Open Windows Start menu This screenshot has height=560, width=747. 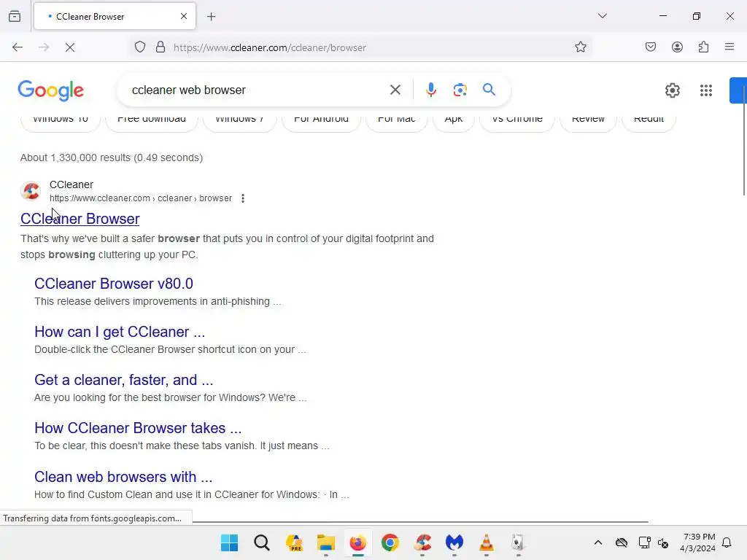[x=229, y=542]
